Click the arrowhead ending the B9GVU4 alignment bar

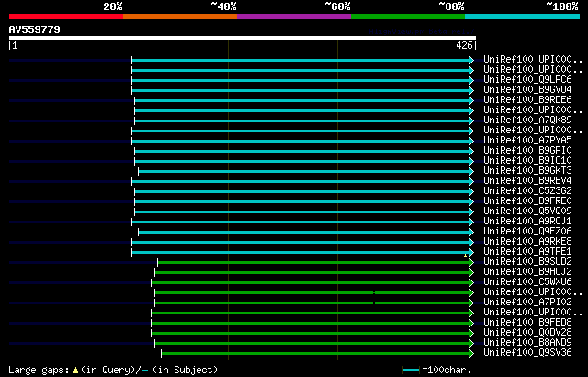(471, 90)
